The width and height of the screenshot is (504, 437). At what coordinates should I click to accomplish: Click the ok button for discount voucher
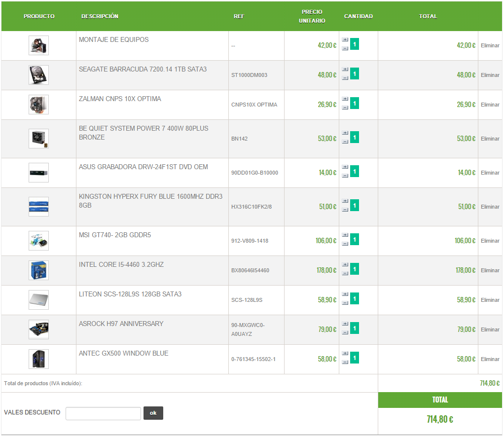click(x=153, y=413)
